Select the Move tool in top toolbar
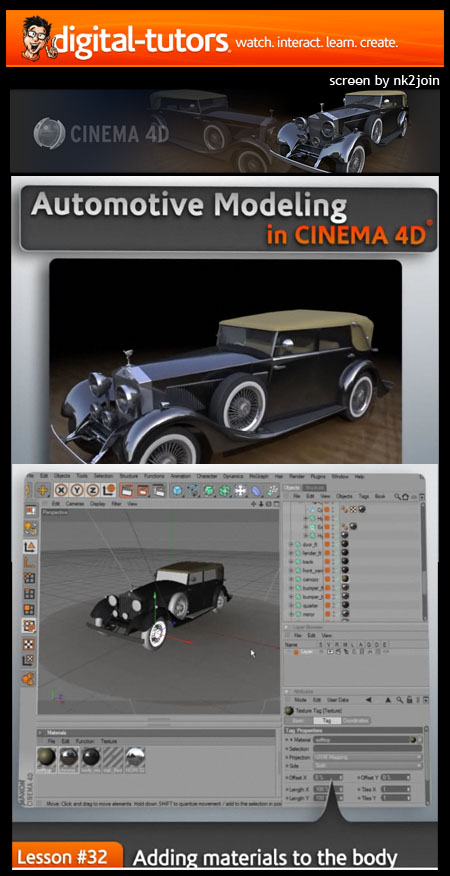The image size is (450, 876). pyautogui.click(x=44, y=491)
